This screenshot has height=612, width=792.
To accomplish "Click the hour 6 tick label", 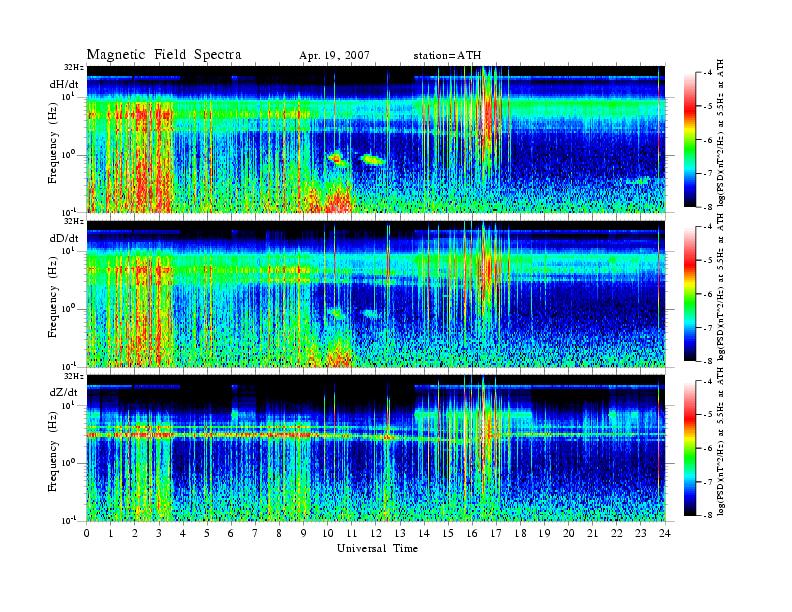I will (x=231, y=533).
